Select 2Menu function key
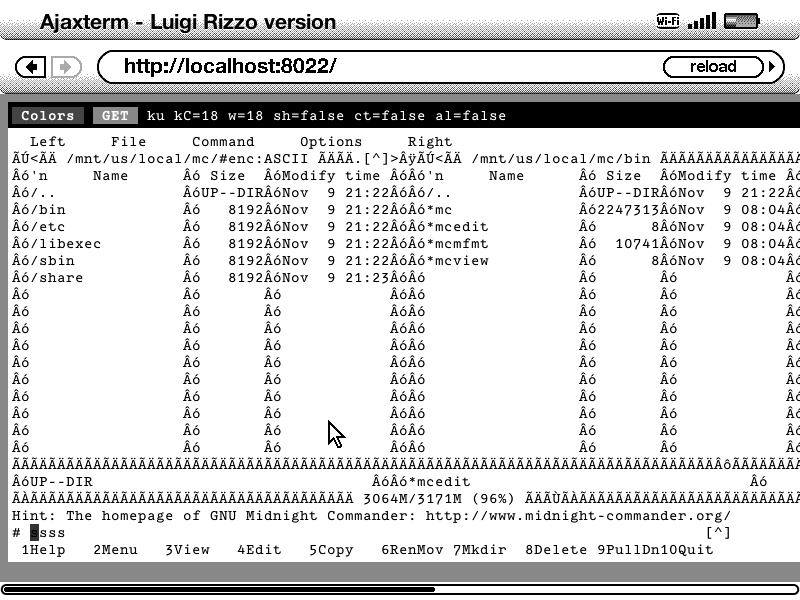The width and height of the screenshot is (800, 600). [x=115, y=550]
